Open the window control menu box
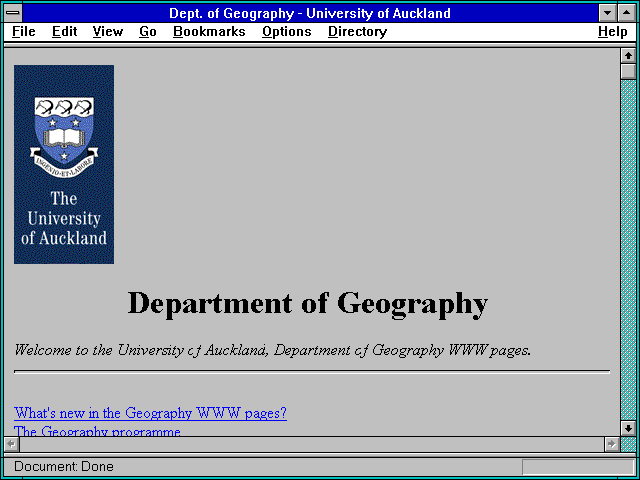 (13, 13)
